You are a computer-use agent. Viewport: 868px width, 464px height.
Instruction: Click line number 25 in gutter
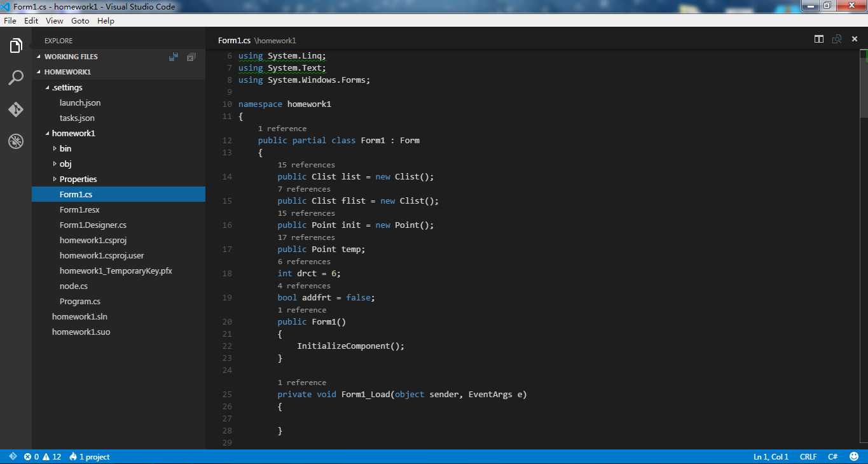click(x=228, y=395)
